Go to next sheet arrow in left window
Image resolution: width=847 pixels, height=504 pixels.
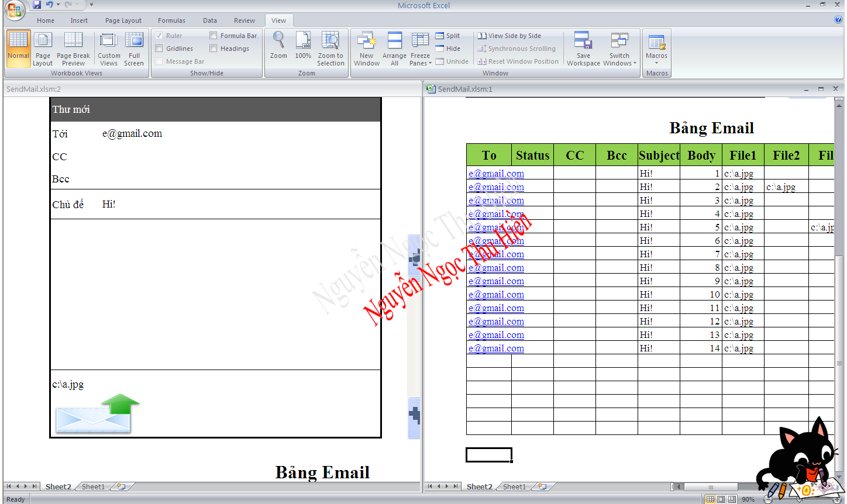pos(26,486)
